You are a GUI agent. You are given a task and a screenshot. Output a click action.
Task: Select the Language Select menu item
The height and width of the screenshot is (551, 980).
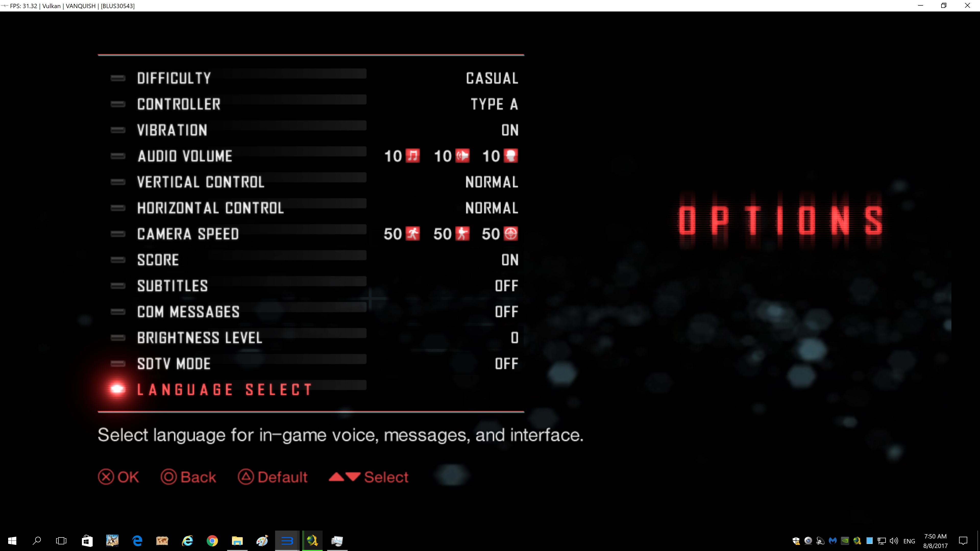click(x=225, y=390)
